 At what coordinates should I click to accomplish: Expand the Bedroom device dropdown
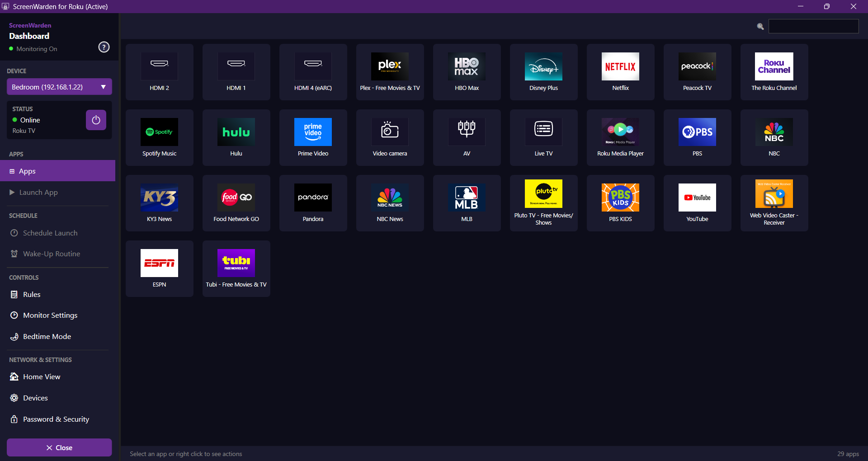pos(59,87)
